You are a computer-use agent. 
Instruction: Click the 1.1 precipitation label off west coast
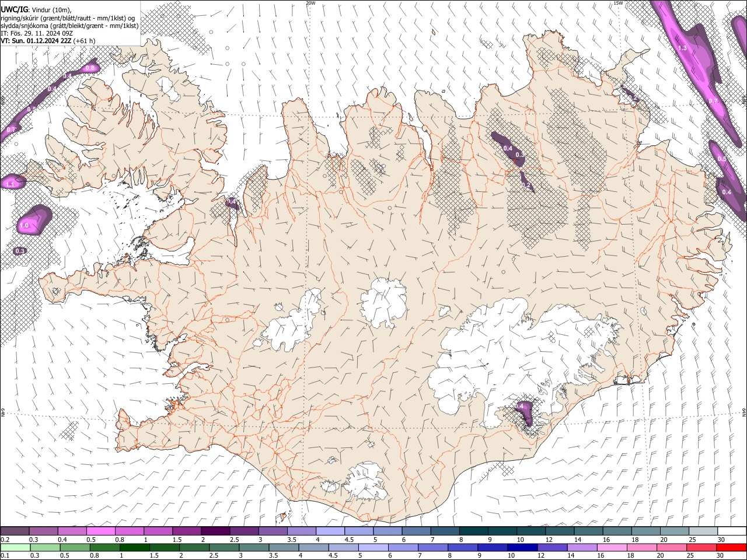click(10, 184)
